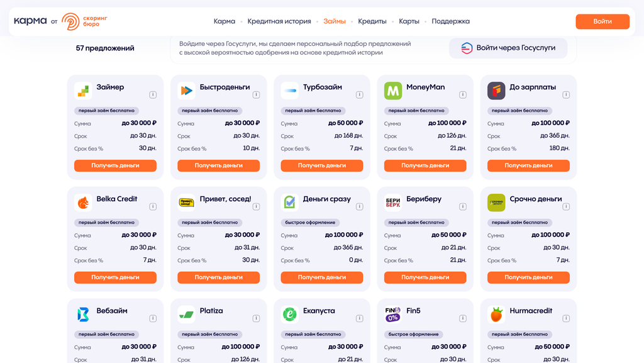The image size is (644, 363).
Task: Click the Екапуста green logo
Action: [x=289, y=315]
